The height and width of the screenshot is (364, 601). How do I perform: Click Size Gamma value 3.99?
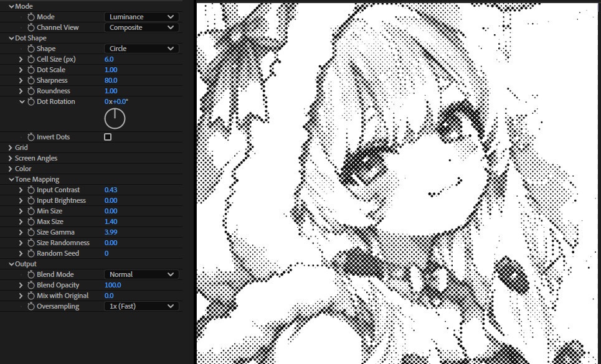[111, 232]
